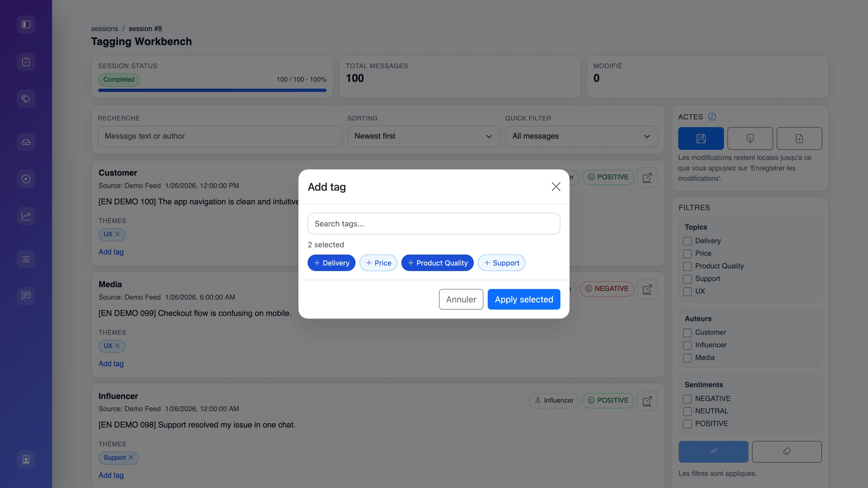Open the chat messages icon in the sidebar
This screenshot has width=868, height=488.
pyautogui.click(x=26, y=296)
